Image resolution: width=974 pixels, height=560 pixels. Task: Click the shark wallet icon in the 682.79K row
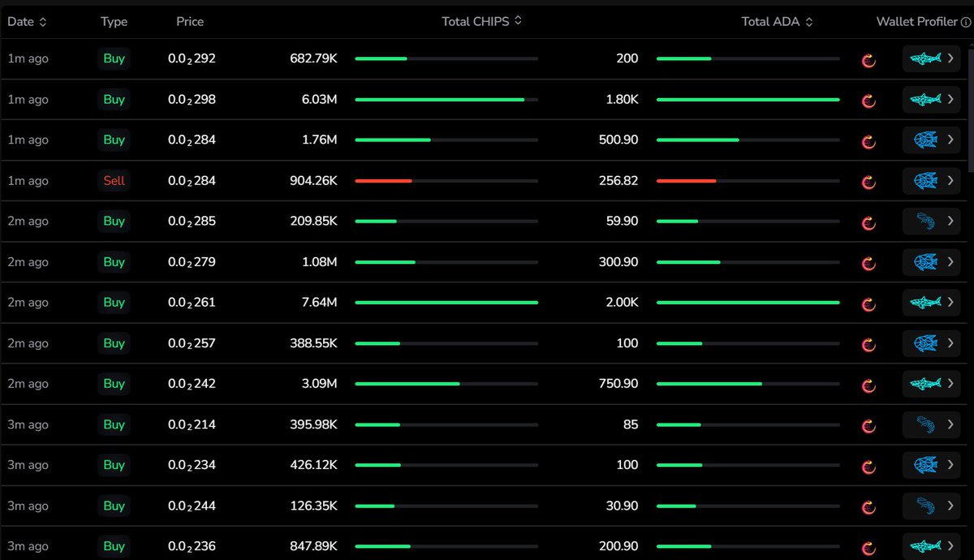pos(925,58)
